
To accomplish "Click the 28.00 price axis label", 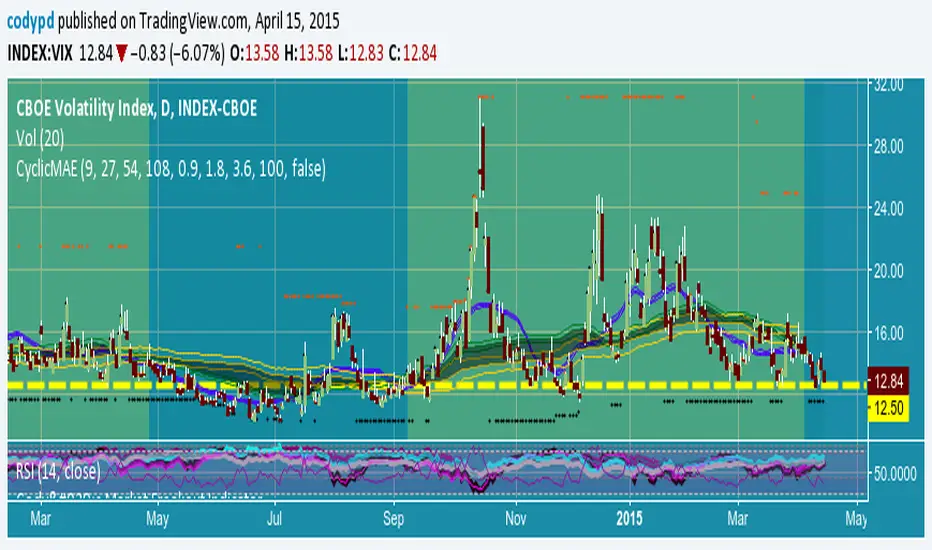I will 889,146.
